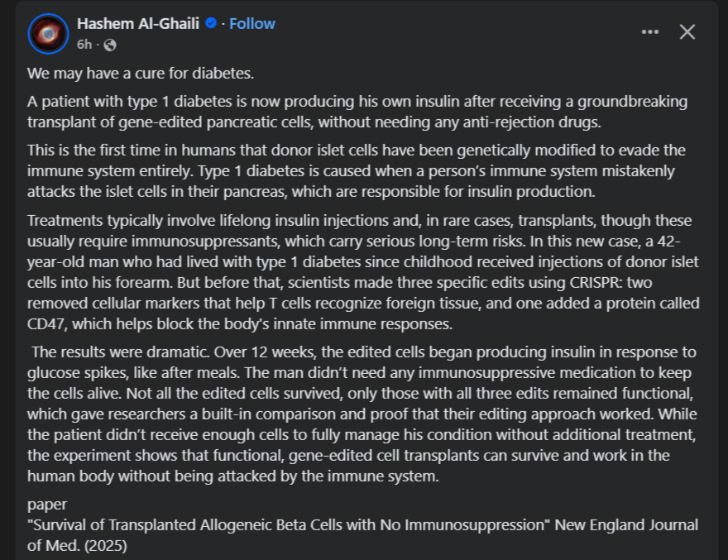Click 'New England Journal' in the citation
Image resolution: width=728 pixels, height=560 pixels.
626,525
